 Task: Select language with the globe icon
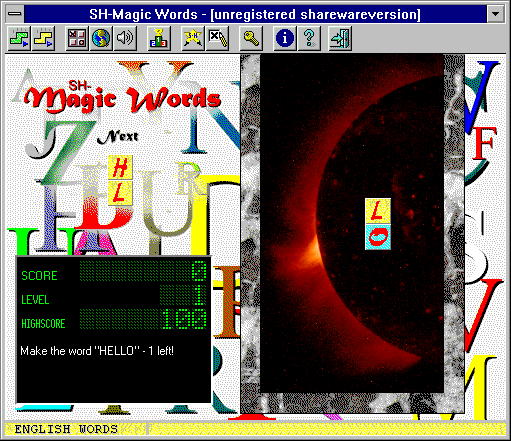pyautogui.click(x=101, y=39)
